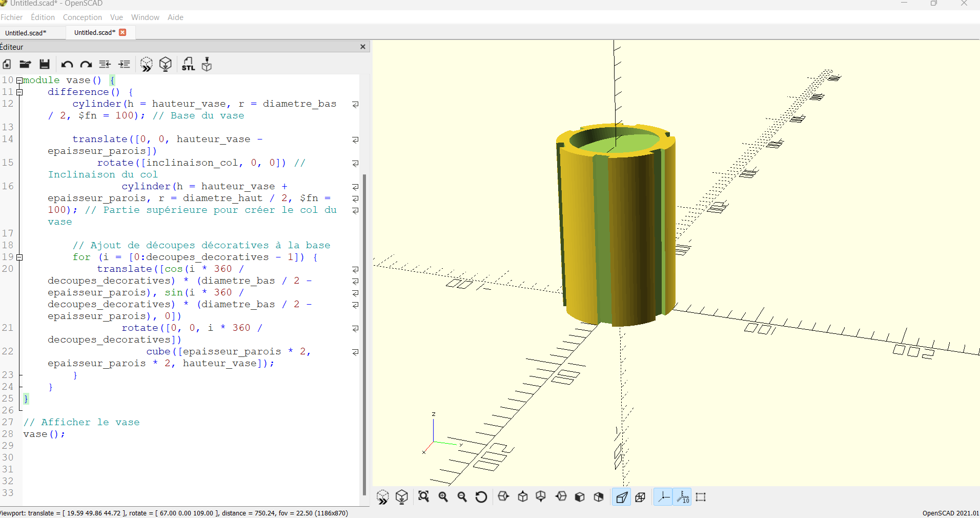The height and width of the screenshot is (518, 980).
Task: Switch to the Left view
Action: 561,496
